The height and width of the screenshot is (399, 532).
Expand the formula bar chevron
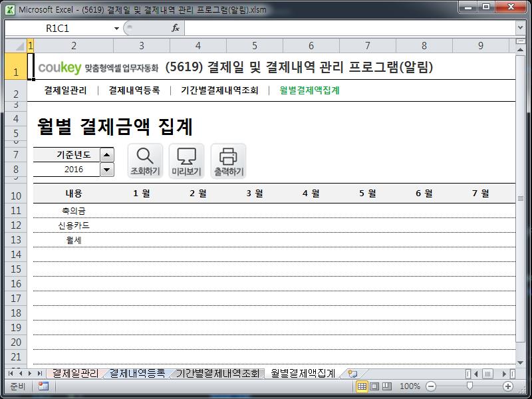click(x=520, y=28)
